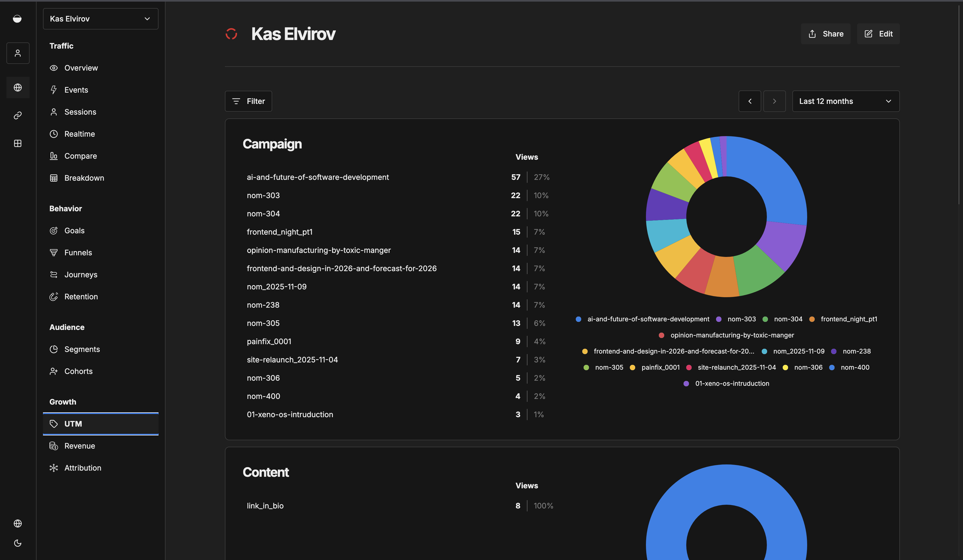Open the Last 12 months date range dropdown
Image resolution: width=963 pixels, height=560 pixels.
846,101
